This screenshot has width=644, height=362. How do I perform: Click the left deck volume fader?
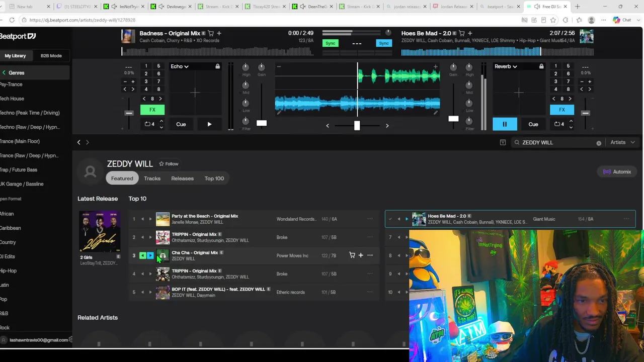click(x=262, y=123)
